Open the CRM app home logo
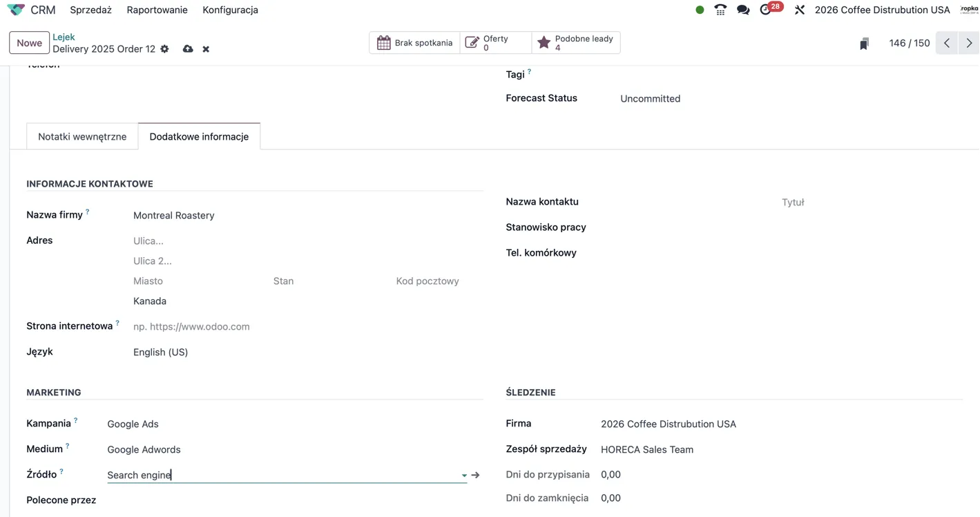Screen dimensions: 980x517 pos(16,10)
